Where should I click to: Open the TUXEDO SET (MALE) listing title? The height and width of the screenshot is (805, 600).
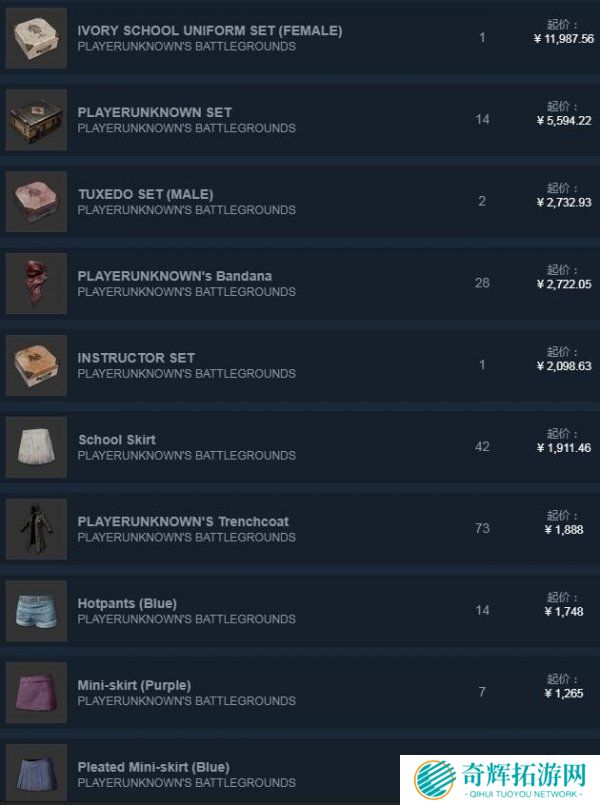click(x=146, y=195)
